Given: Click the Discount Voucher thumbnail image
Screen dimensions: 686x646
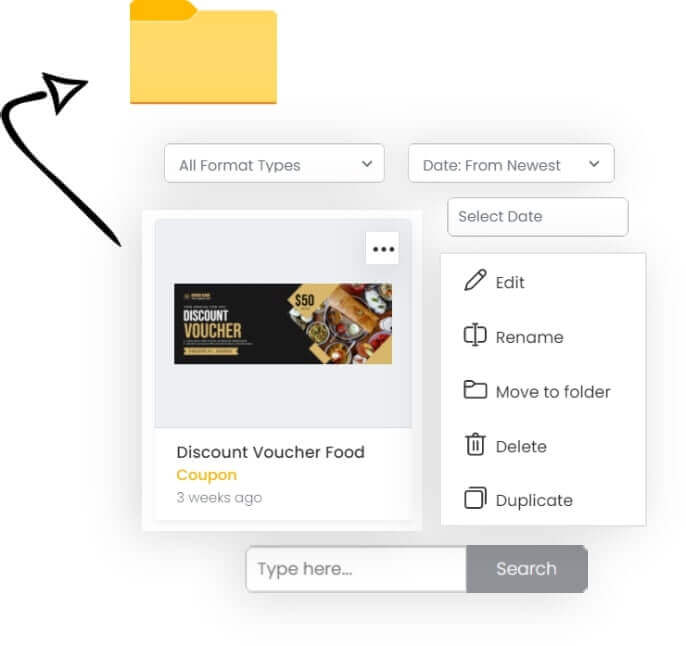Looking at the screenshot, I should (283, 324).
